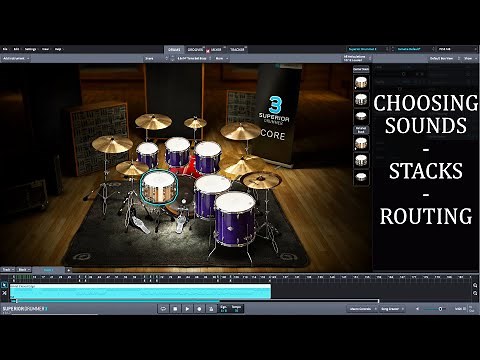Open the Snare instrument selector dropdown
Viewport: 480px width, 360px height.
157,58
